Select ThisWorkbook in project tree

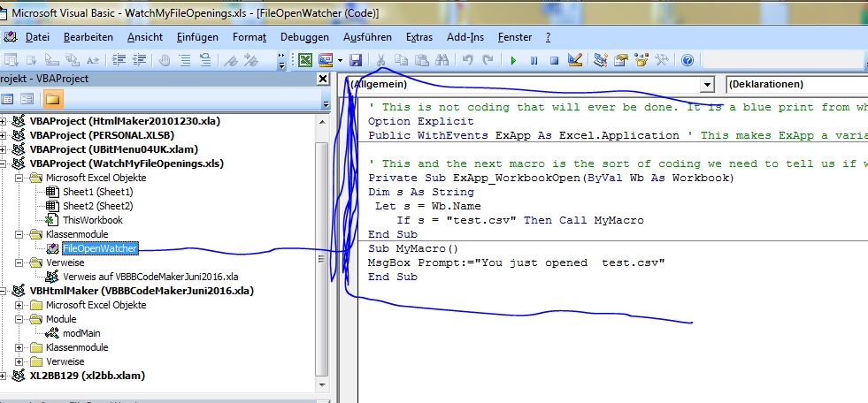pyautogui.click(x=92, y=220)
